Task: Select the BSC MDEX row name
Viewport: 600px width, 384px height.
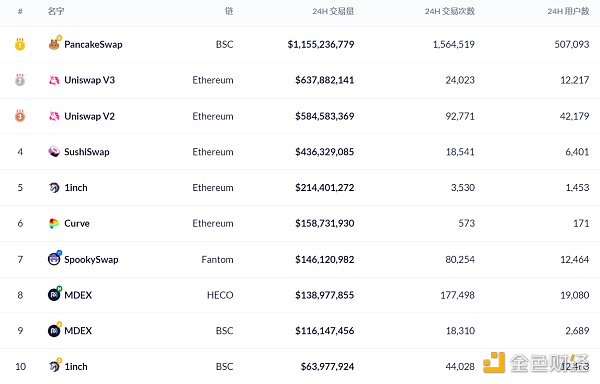Action: (x=78, y=331)
